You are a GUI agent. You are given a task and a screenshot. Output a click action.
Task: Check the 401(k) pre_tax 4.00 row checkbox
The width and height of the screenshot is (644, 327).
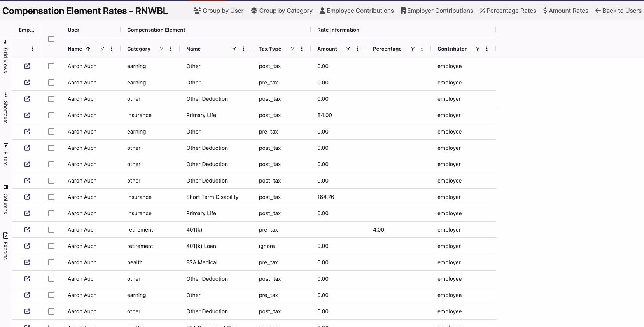[x=51, y=230]
